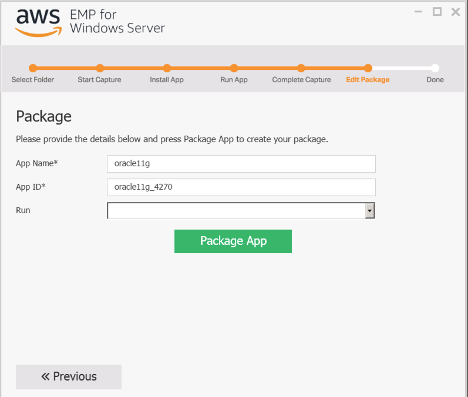Click the green Package App button
Screen dimensions: 468x397
233,241
